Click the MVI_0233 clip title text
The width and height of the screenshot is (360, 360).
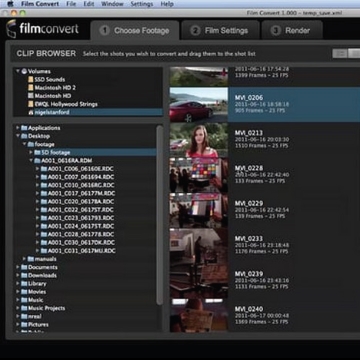[249, 239]
